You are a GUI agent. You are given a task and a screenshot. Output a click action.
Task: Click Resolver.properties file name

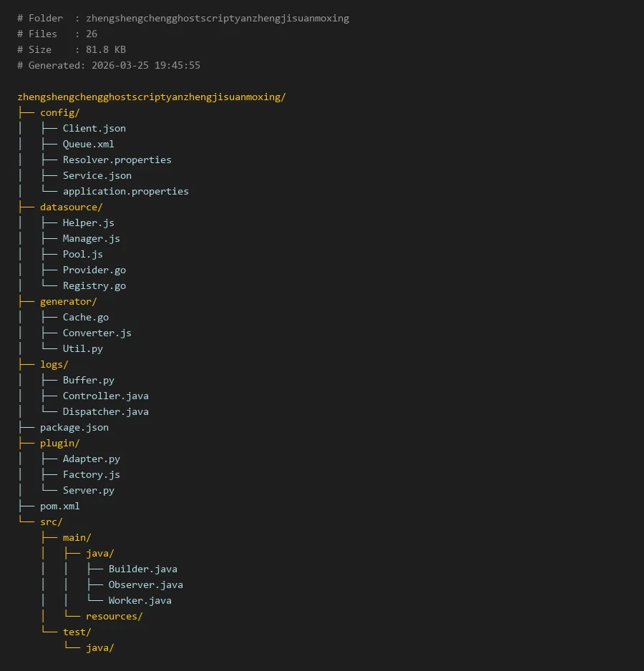click(117, 160)
